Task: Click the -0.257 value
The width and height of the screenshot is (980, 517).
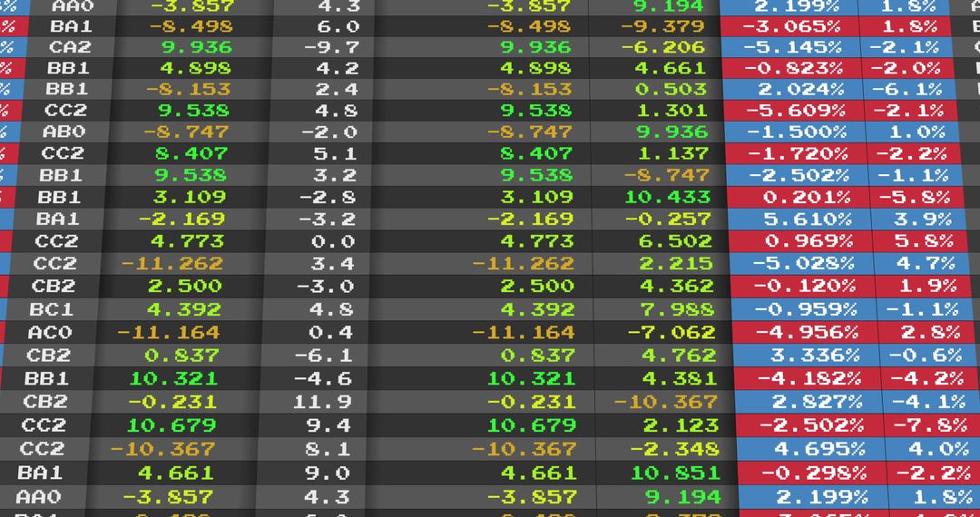Action: (x=668, y=219)
